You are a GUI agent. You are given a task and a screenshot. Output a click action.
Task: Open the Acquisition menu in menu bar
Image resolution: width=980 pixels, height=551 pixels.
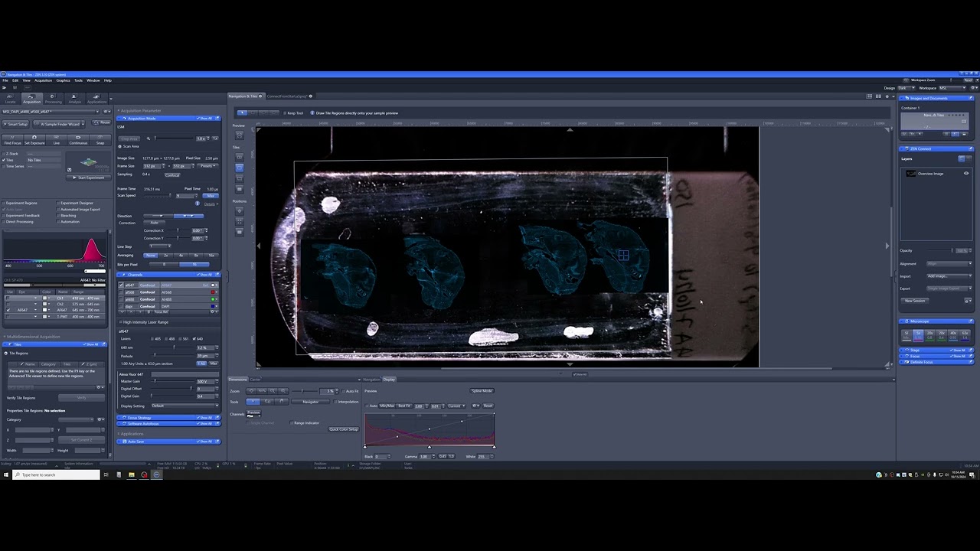tap(43, 80)
